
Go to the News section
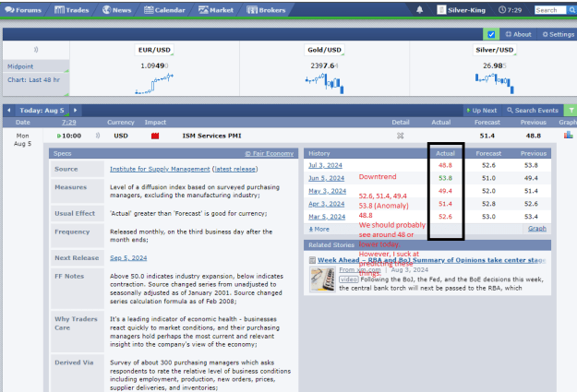tap(116, 10)
